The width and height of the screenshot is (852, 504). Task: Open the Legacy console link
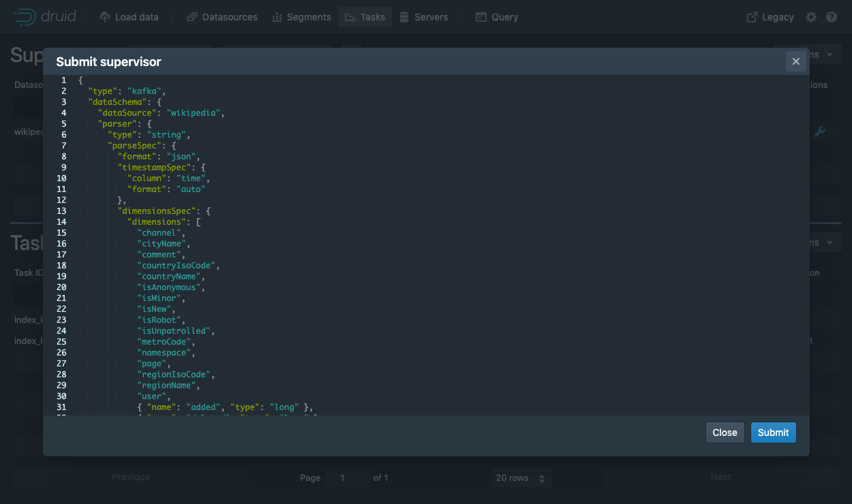770,17
